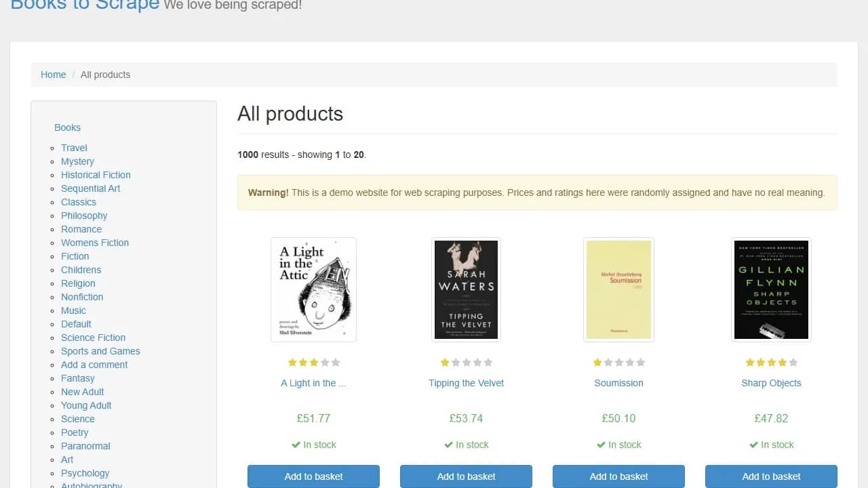The width and height of the screenshot is (868, 488).
Task: Select the Science category link
Action: click(78, 419)
